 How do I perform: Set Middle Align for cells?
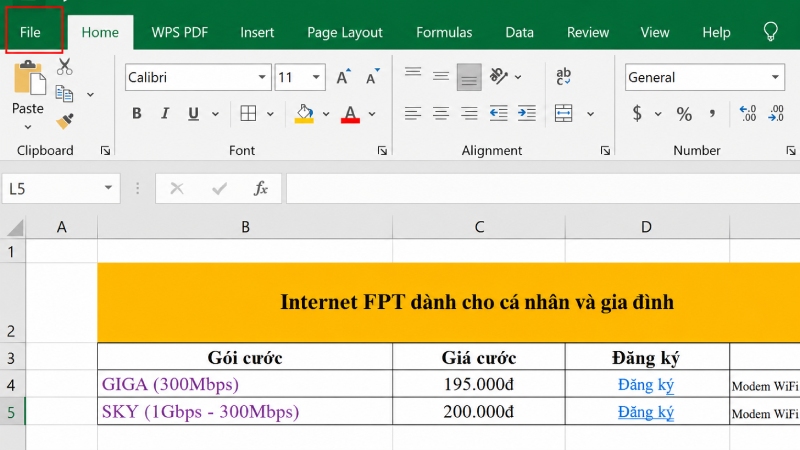[x=441, y=77]
